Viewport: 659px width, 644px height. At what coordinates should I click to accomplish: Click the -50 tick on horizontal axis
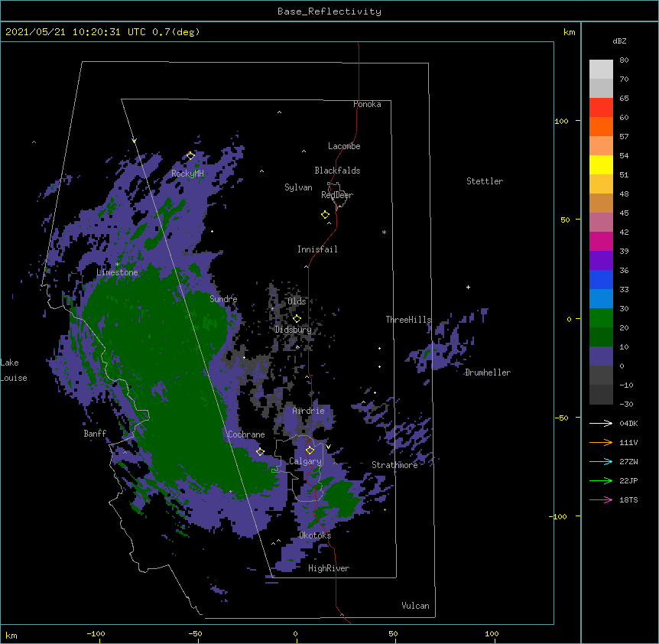pos(195,634)
